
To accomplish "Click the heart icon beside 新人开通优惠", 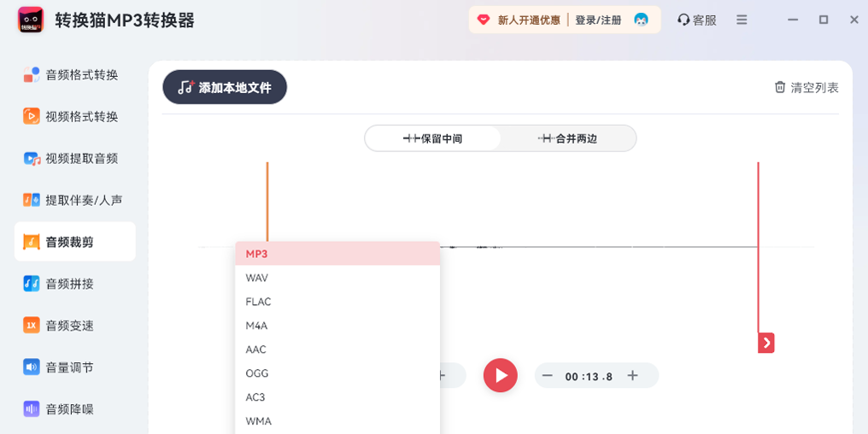I will (x=484, y=20).
